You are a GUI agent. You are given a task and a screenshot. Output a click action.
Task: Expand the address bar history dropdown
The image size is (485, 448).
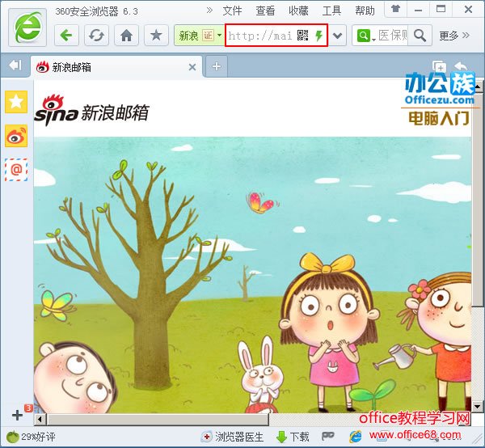[x=337, y=36]
